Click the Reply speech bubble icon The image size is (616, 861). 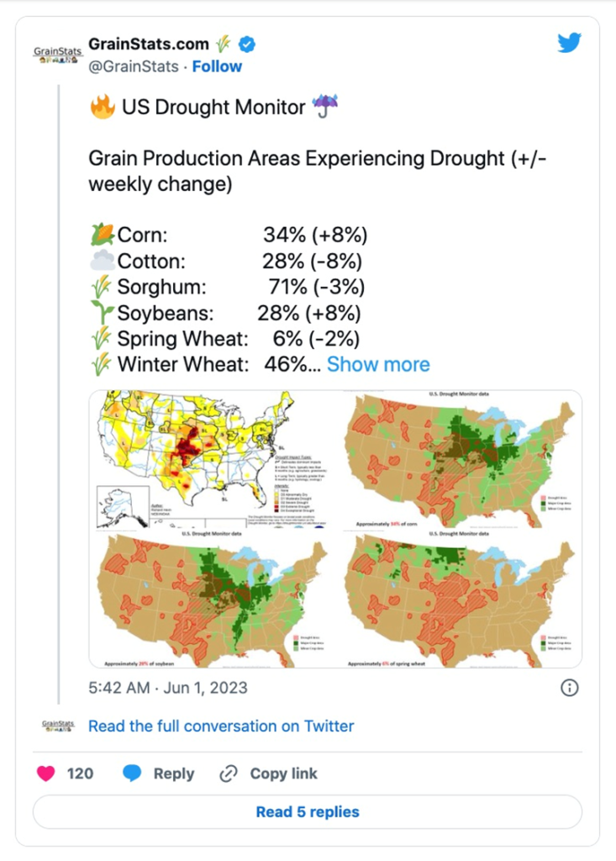[133, 774]
